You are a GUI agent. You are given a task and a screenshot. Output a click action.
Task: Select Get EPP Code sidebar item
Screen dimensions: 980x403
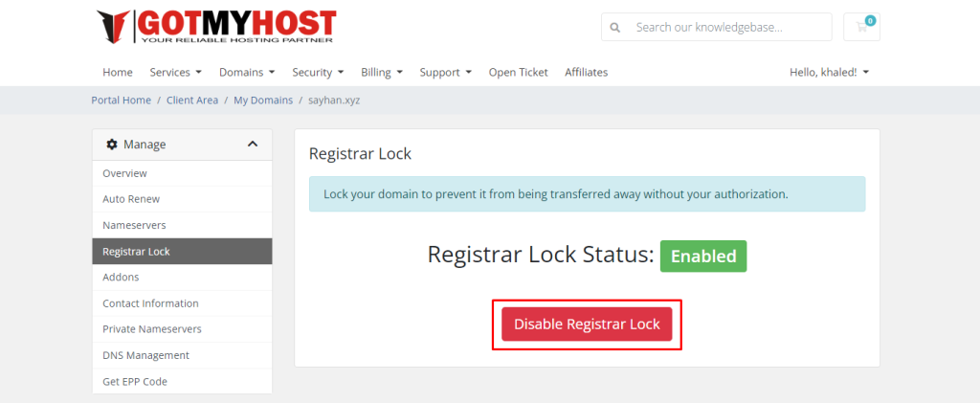(x=135, y=381)
